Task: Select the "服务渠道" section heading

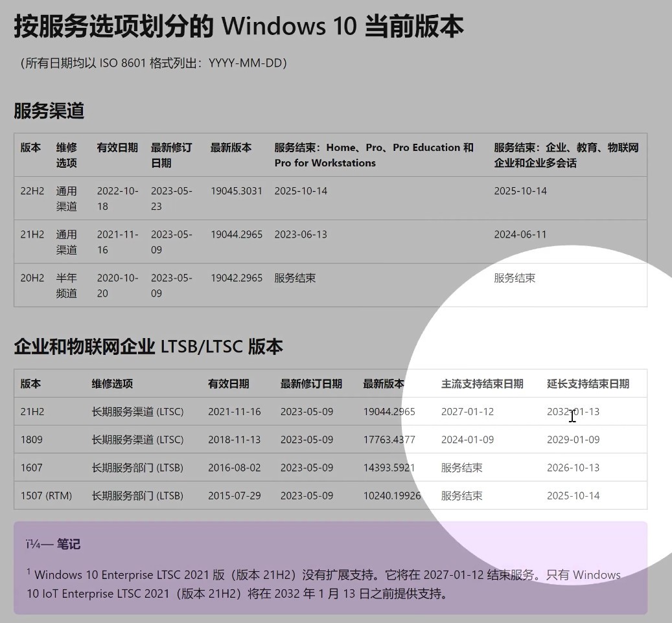Action: [x=49, y=111]
